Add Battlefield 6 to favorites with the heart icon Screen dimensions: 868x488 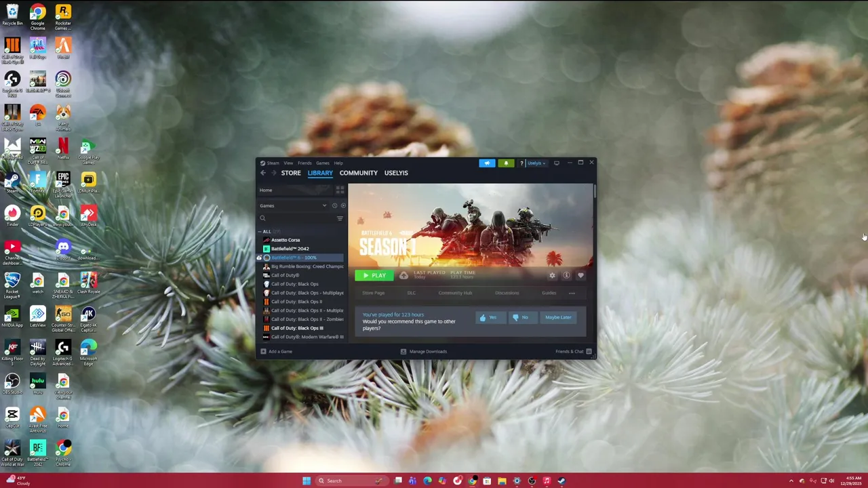point(580,275)
